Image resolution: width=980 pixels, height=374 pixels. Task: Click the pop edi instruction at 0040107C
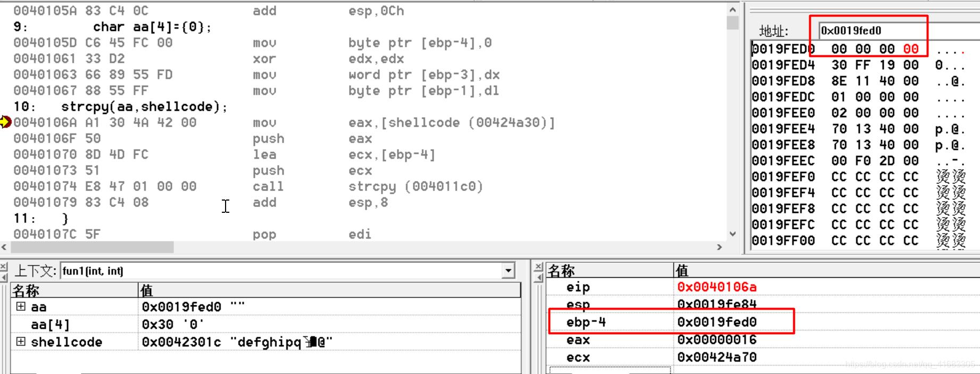click(x=192, y=234)
